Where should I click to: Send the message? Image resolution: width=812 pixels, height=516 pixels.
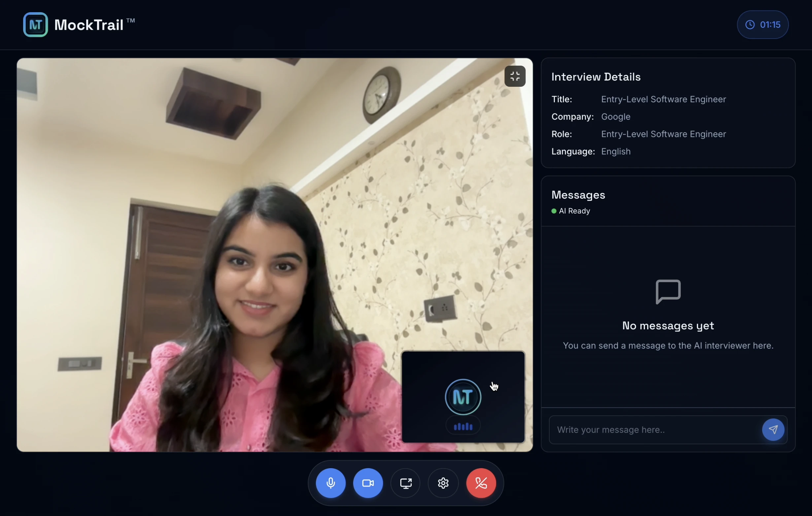773,429
